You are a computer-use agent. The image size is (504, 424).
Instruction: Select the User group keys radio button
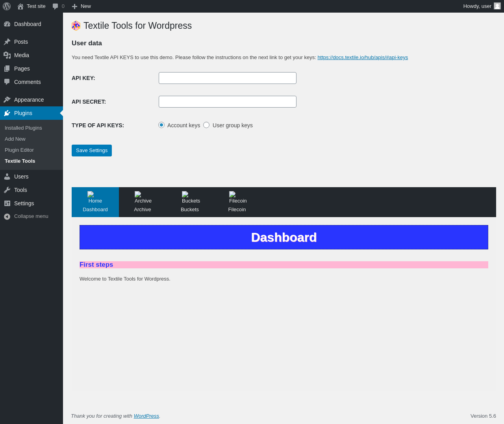click(206, 125)
